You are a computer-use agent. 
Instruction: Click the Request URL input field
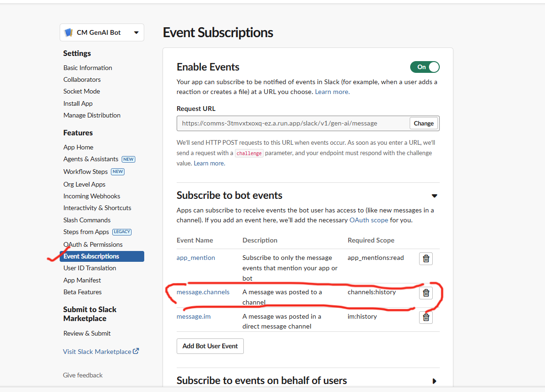[x=293, y=124]
